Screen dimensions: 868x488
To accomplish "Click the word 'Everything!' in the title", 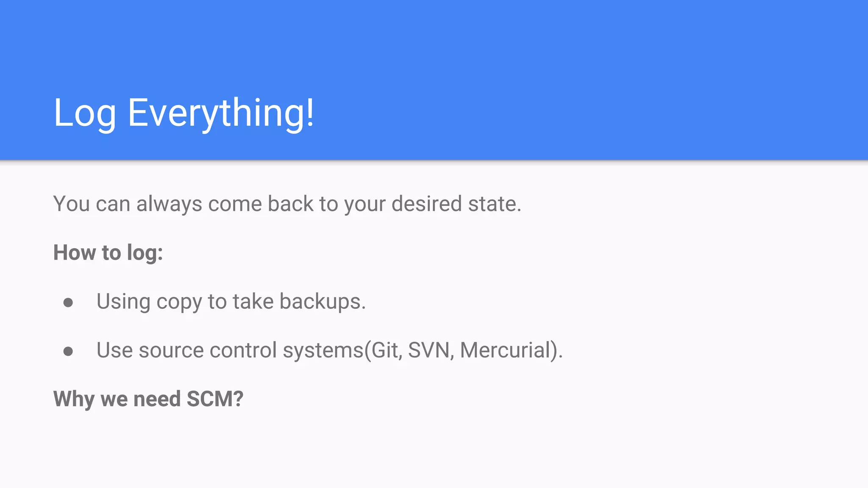I will pos(221,113).
